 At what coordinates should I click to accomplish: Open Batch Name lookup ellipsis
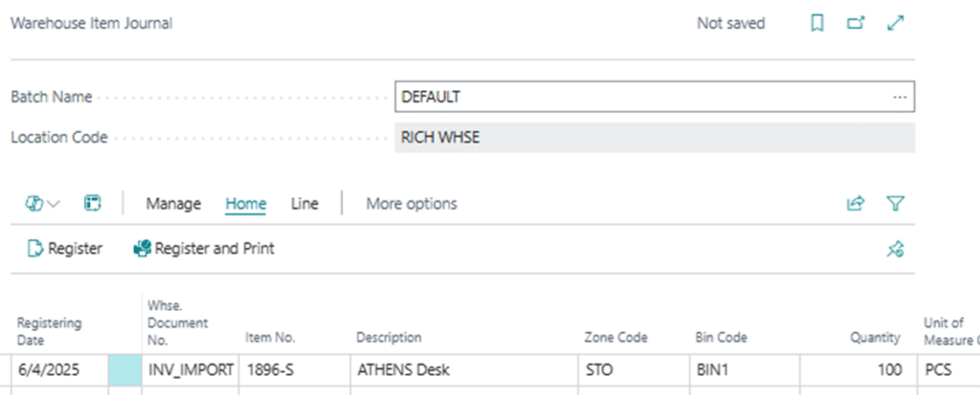tap(899, 98)
